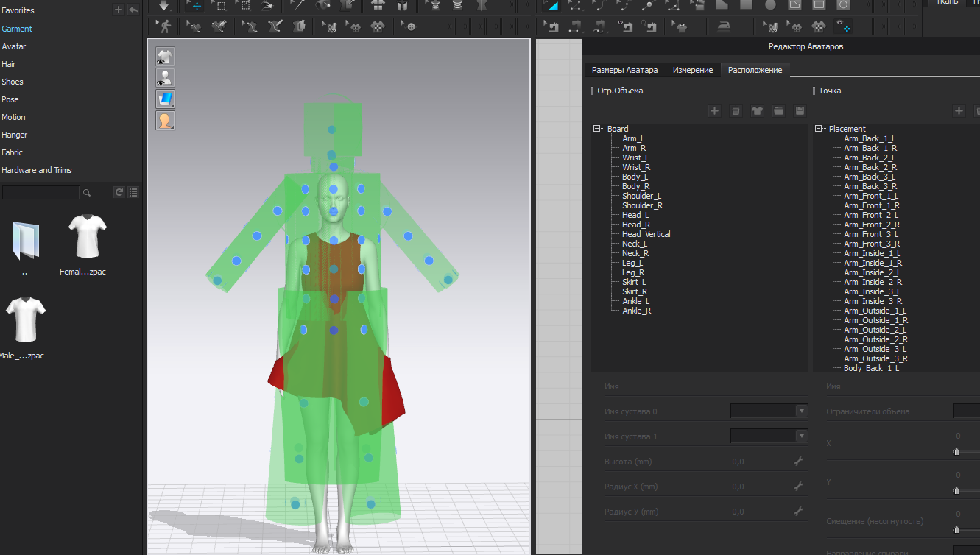This screenshot has width=980, height=555.
Task: Click the trash icon under Огр.Объема
Action: [736, 110]
